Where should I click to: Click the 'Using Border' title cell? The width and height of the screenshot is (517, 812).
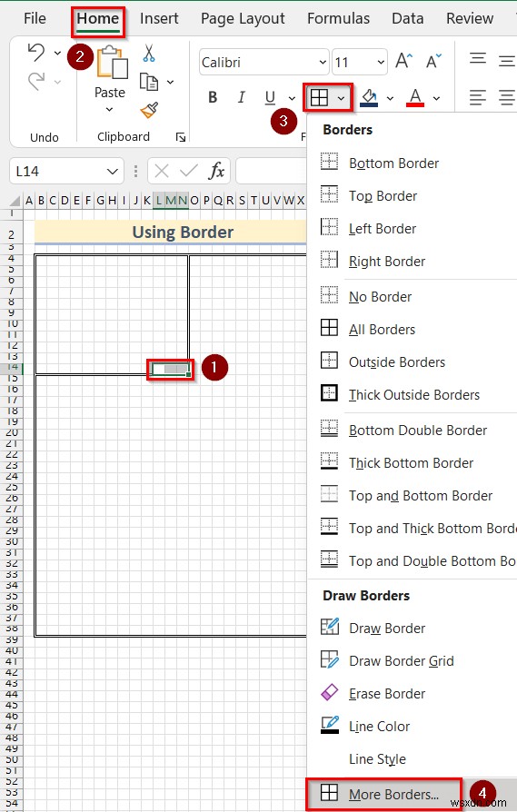[171, 232]
